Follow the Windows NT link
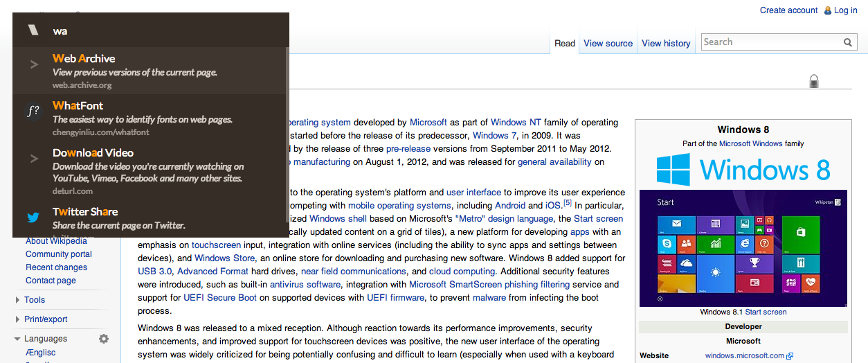Viewport: 868px width, 363px height. click(x=516, y=123)
